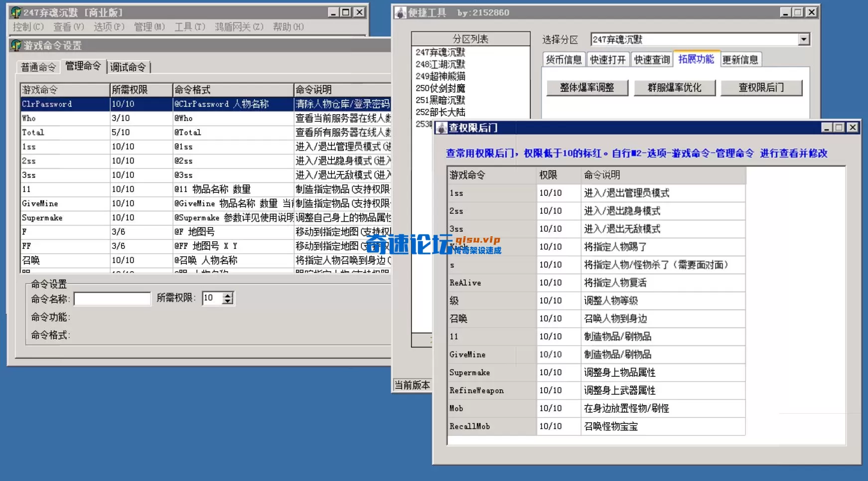This screenshot has height=481, width=868.
Task: Increase 所需权限 value using the up arrow
Action: coord(228,295)
